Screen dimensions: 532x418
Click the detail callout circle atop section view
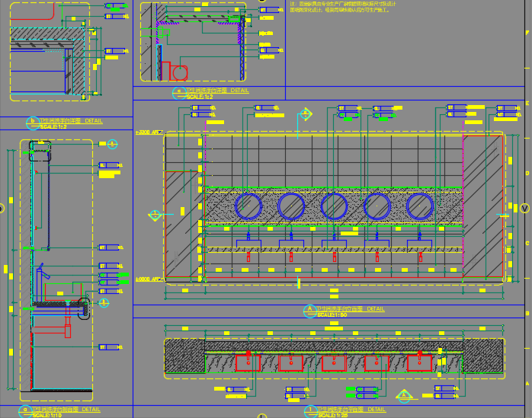tap(112, 144)
